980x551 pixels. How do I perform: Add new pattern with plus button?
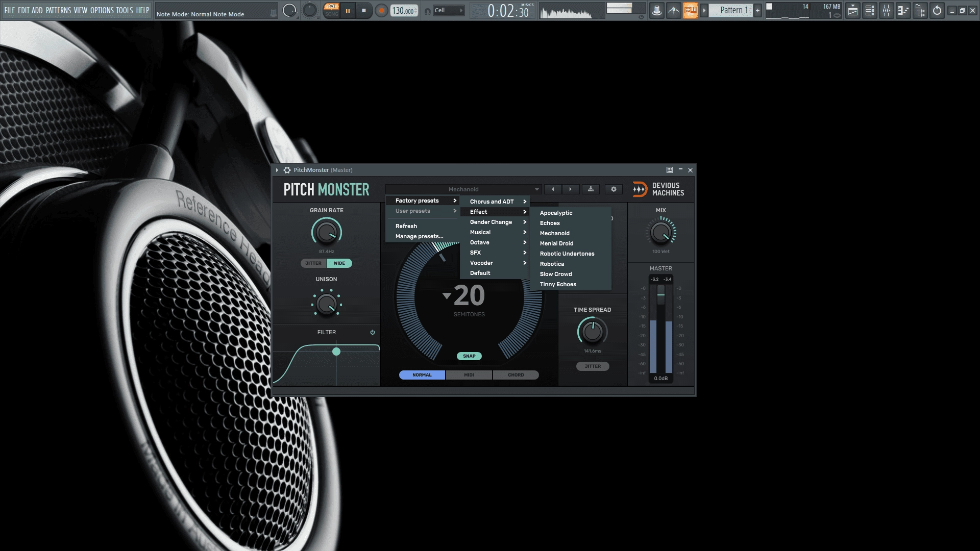pyautogui.click(x=758, y=10)
